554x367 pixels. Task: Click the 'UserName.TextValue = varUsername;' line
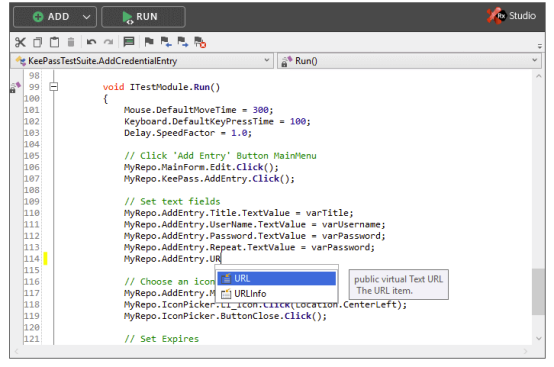254,224
